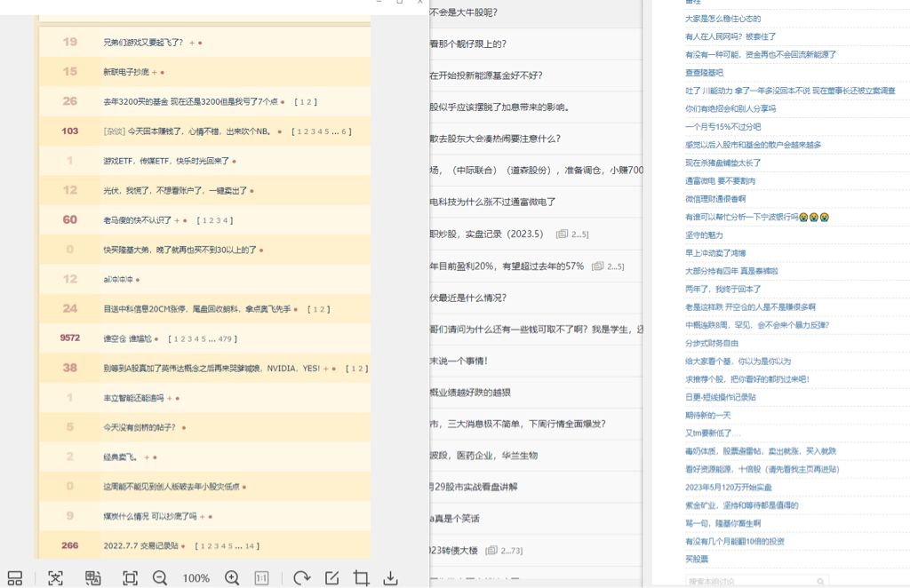Click text 煤炭什么情况 可以抄底了吗

[x=150, y=516]
